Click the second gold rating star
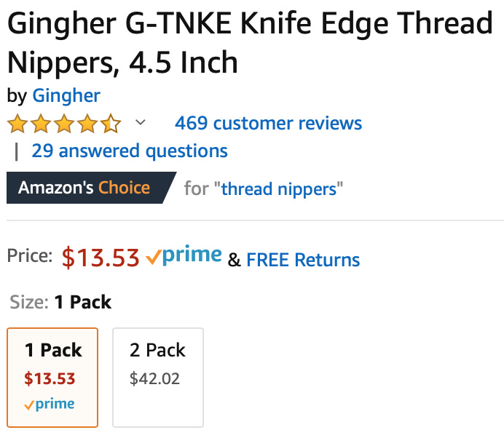The height and width of the screenshot is (438, 504). [41, 124]
